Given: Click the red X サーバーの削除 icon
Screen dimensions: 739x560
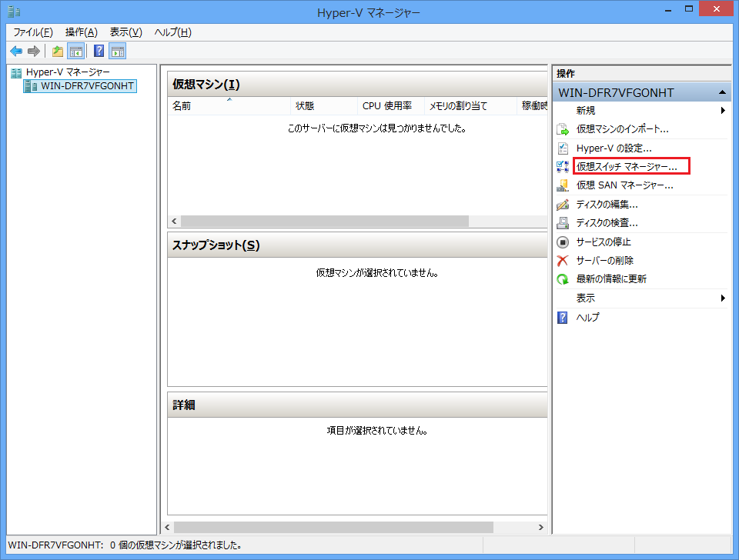Looking at the screenshot, I should pyautogui.click(x=563, y=261).
